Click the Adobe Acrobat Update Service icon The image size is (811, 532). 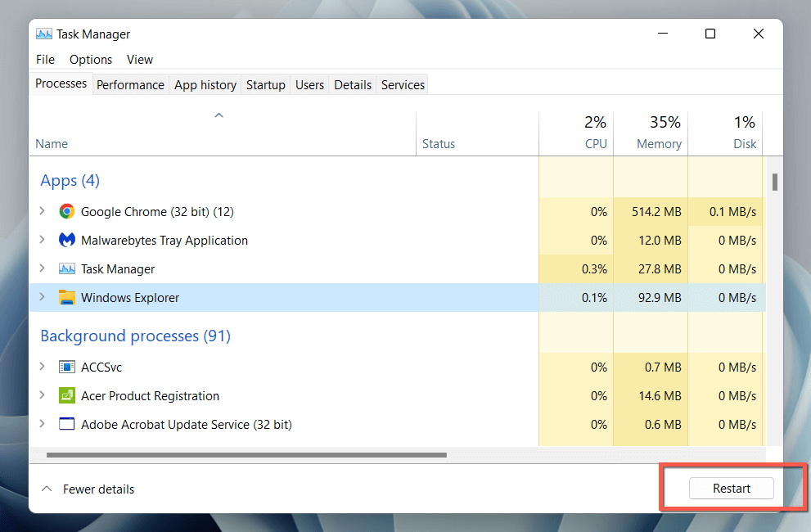pyautogui.click(x=66, y=424)
